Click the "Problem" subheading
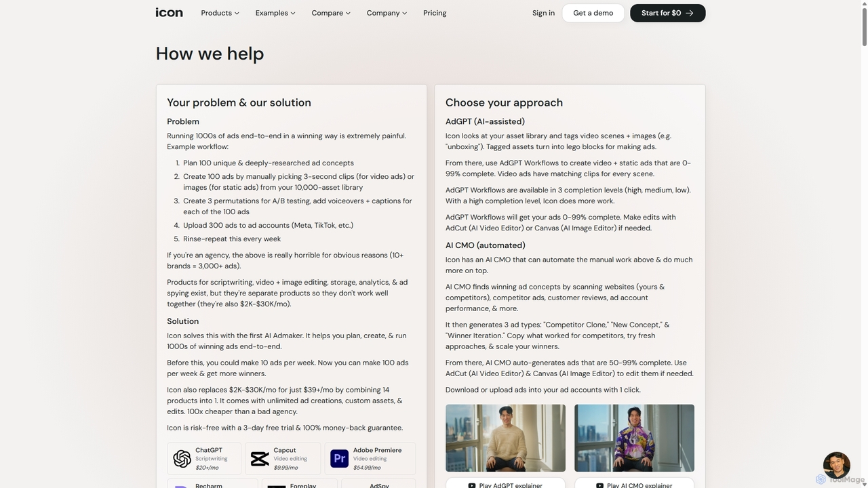868x488 pixels. coord(183,121)
